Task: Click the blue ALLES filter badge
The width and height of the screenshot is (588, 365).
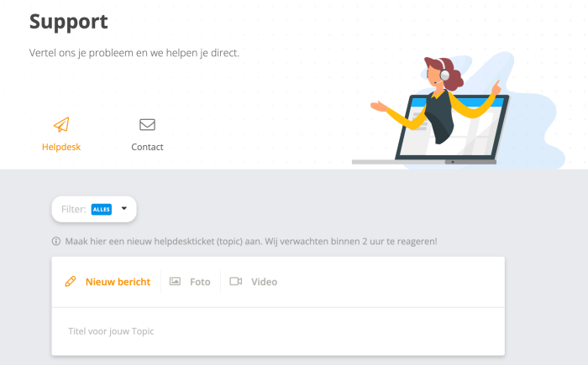Action: click(x=102, y=209)
